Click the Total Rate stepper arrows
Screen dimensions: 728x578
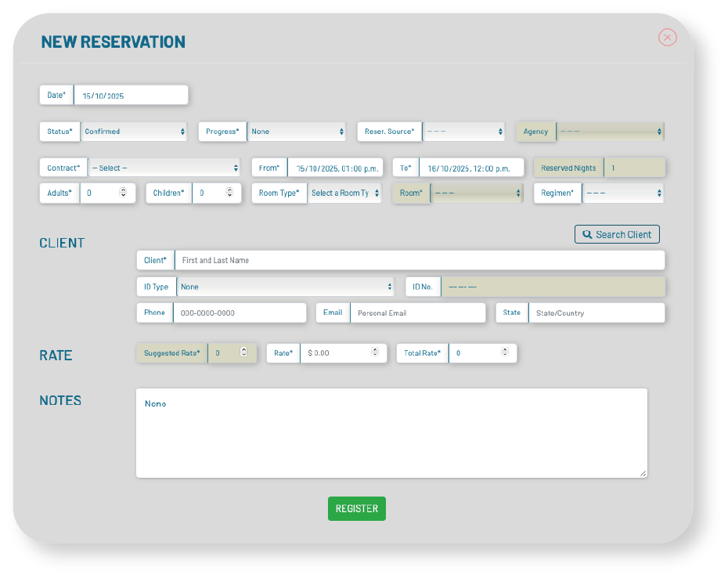(x=505, y=353)
